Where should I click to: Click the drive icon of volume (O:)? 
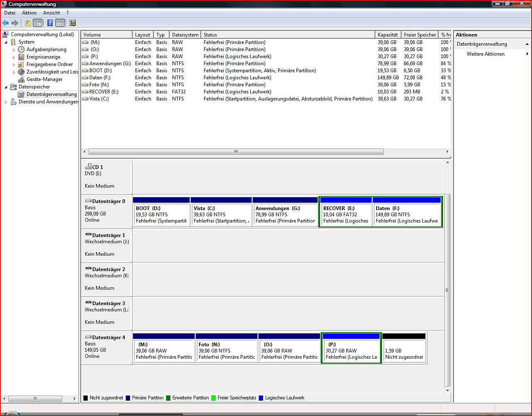pos(85,49)
